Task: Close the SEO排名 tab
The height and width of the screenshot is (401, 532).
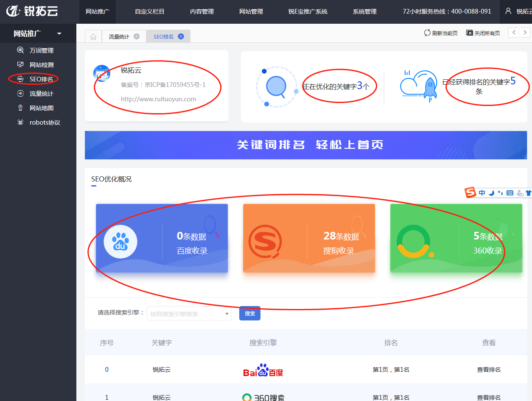Action: [x=181, y=36]
